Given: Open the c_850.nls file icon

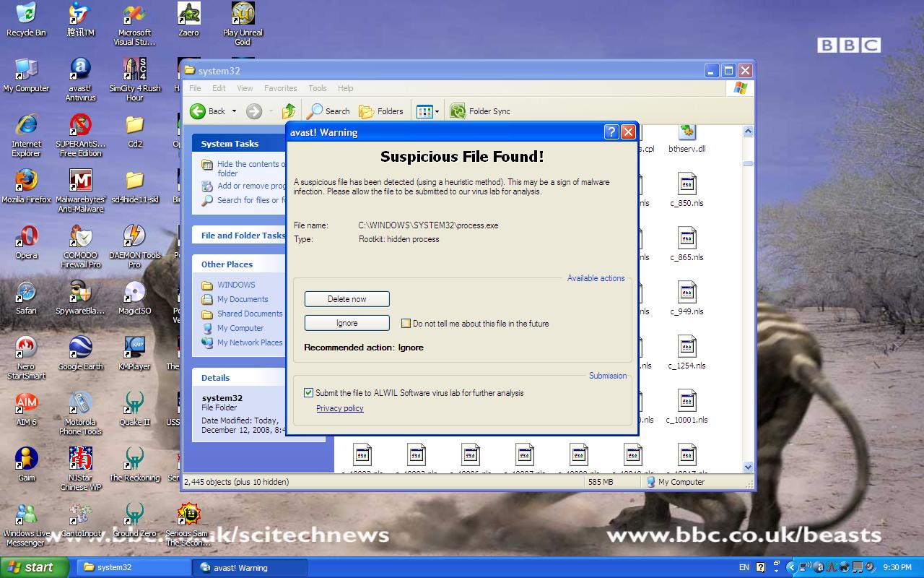Looking at the screenshot, I should (687, 190).
